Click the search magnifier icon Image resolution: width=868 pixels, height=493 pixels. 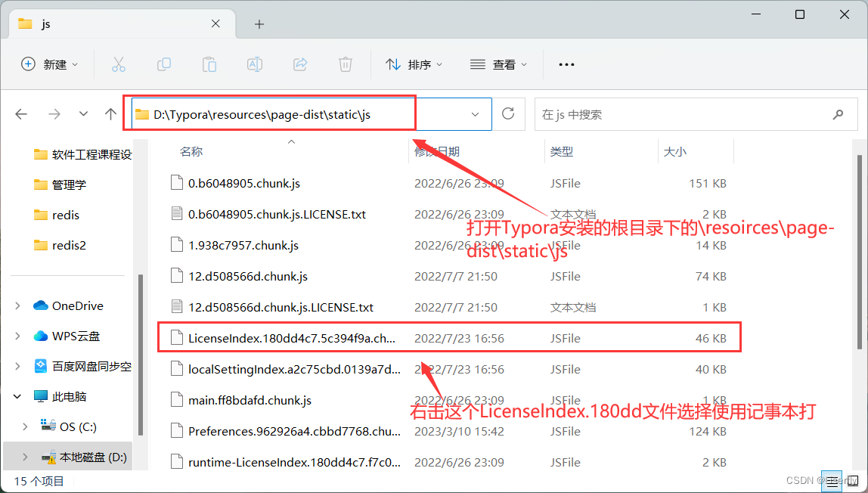pyautogui.click(x=838, y=114)
